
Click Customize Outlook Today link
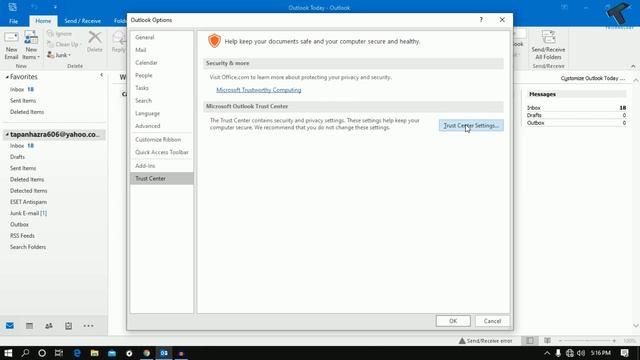coord(593,78)
